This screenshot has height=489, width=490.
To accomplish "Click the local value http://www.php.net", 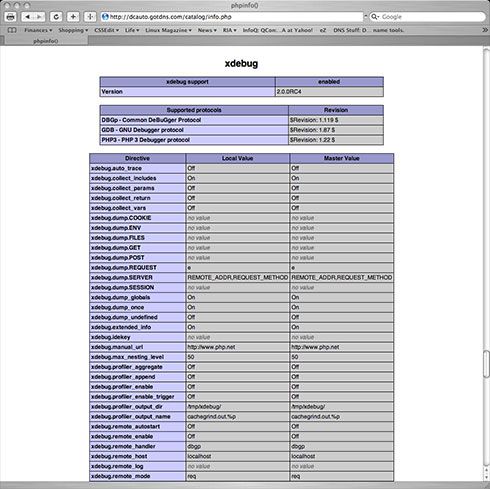I will point(211,347).
